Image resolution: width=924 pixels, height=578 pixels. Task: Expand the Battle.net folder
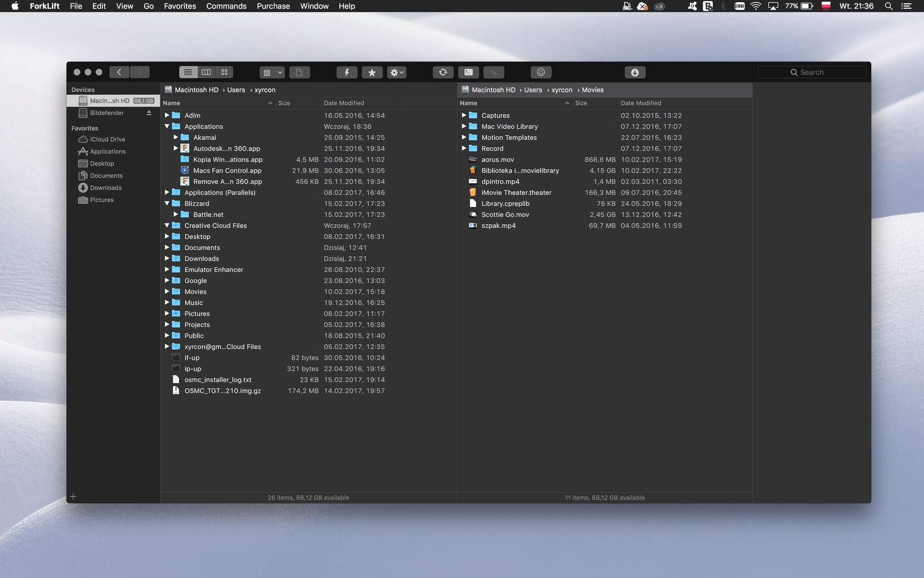(x=176, y=214)
